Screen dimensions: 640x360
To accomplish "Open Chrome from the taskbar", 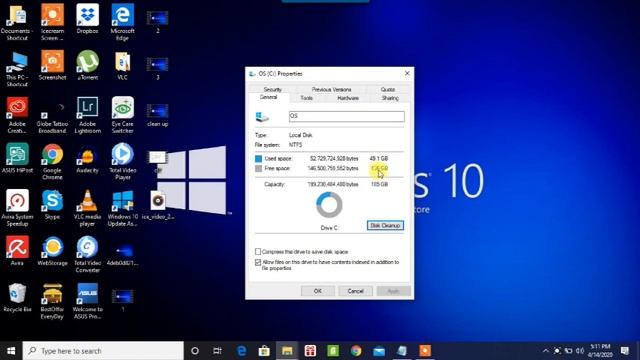I will [356, 351].
